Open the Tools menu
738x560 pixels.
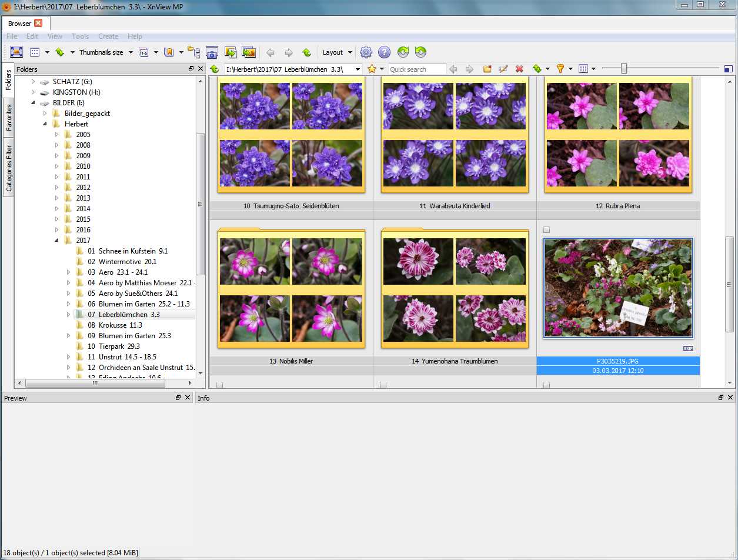point(80,36)
